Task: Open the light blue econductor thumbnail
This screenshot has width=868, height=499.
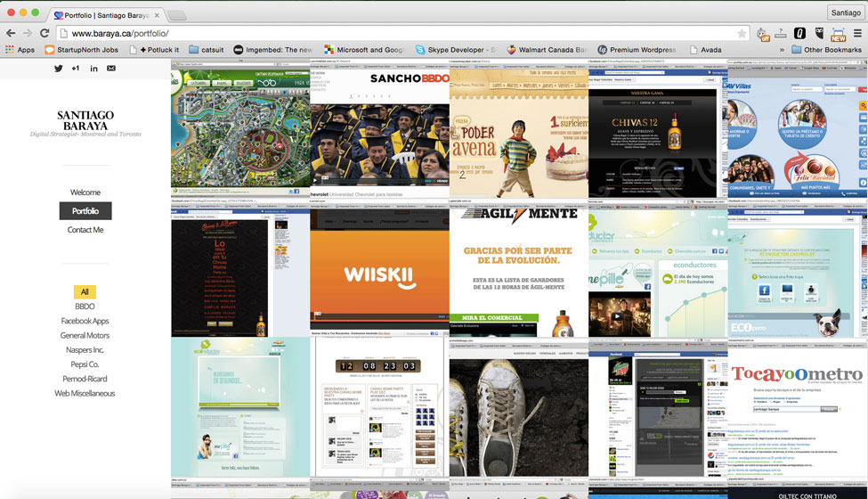Action: point(240,407)
